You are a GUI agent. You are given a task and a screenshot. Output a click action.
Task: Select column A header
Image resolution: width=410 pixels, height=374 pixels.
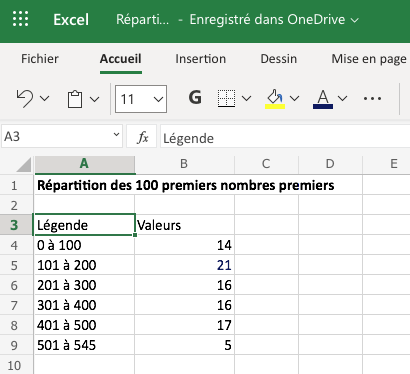point(84,164)
